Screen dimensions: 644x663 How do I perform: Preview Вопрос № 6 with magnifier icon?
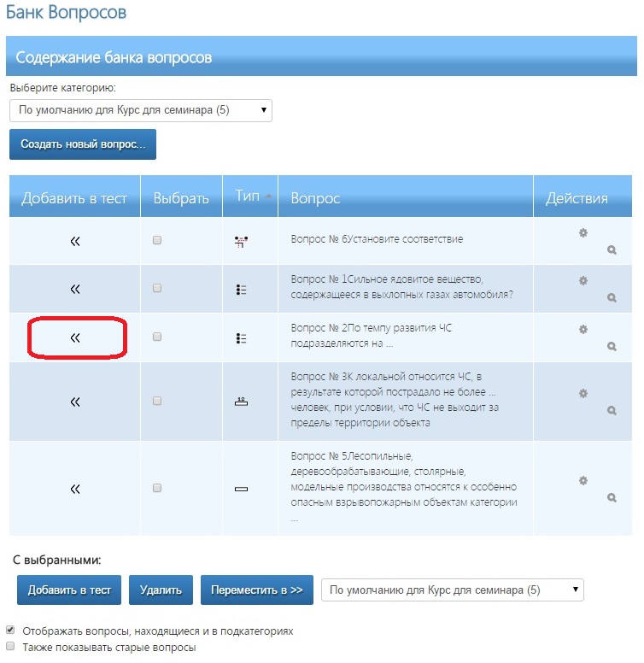[612, 249]
